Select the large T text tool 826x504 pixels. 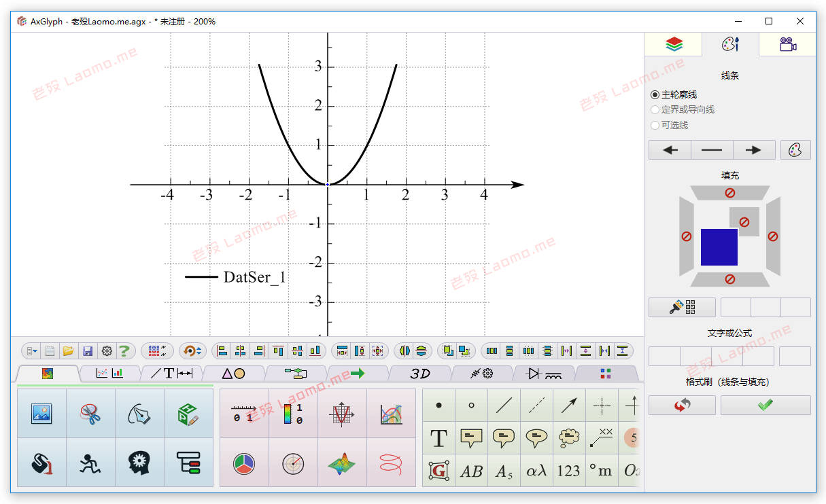pos(438,438)
